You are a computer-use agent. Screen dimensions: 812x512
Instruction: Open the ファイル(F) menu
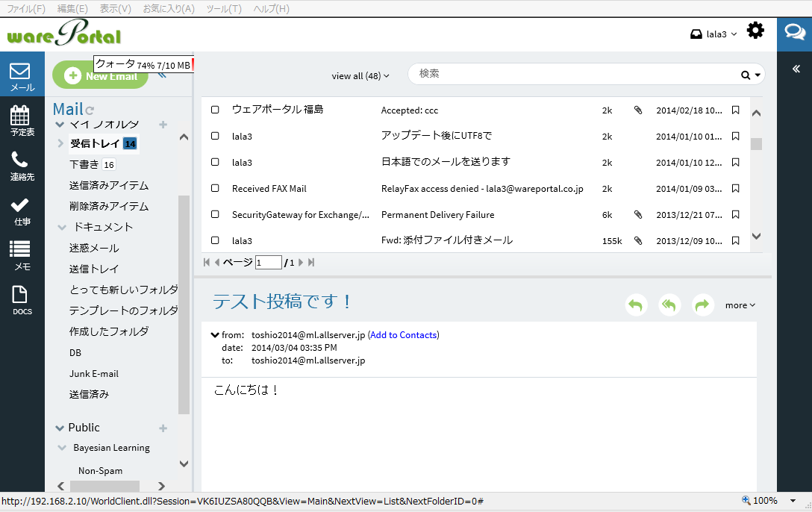point(25,8)
